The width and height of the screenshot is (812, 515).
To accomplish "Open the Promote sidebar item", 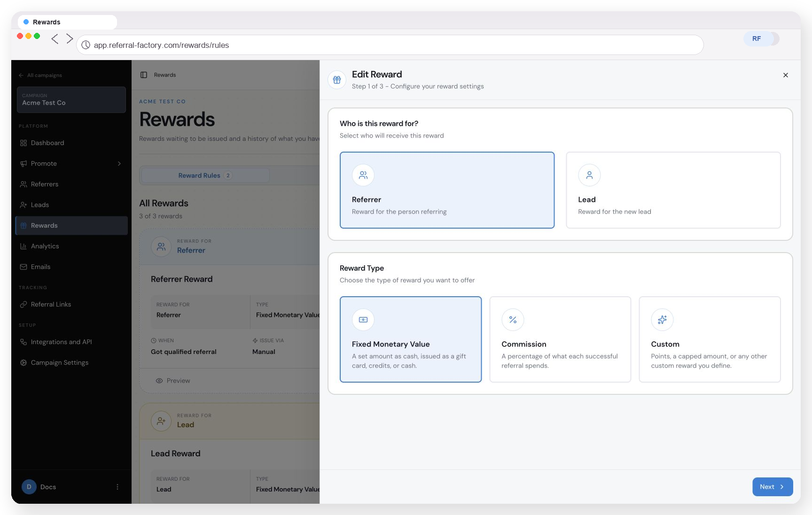I will (71, 163).
